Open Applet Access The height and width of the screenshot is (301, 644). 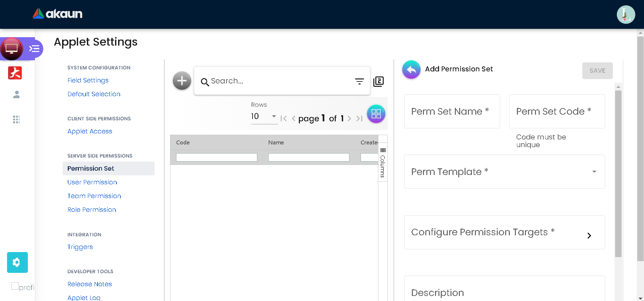coord(90,131)
